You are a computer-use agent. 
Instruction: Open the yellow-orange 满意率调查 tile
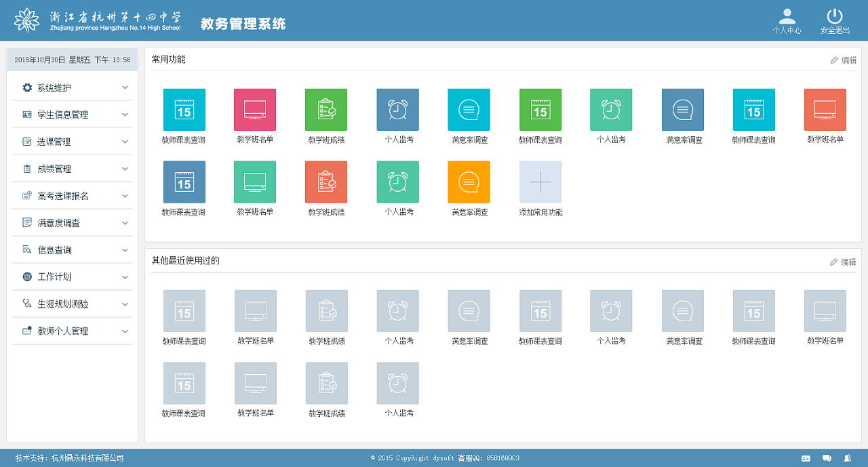469,182
